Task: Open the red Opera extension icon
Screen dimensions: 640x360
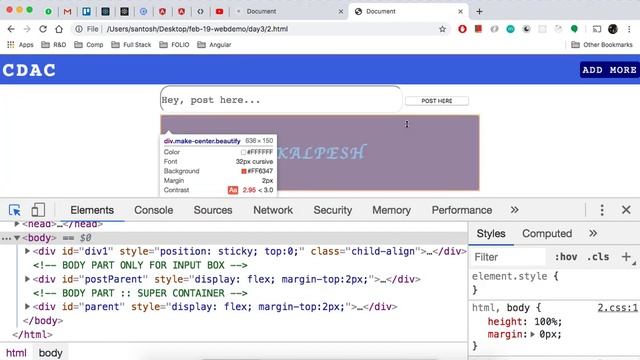Action: pyautogui.click(x=462, y=29)
